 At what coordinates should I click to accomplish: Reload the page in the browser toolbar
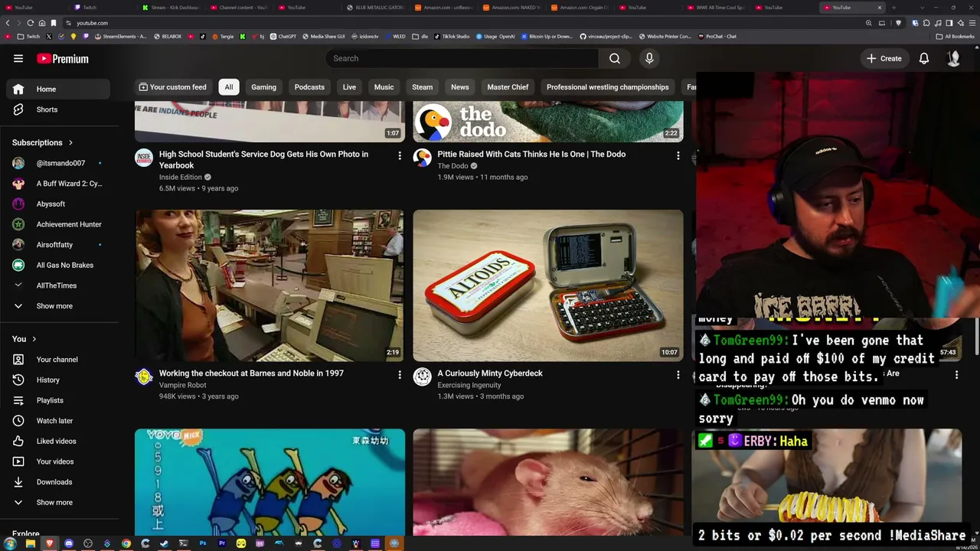[x=30, y=23]
